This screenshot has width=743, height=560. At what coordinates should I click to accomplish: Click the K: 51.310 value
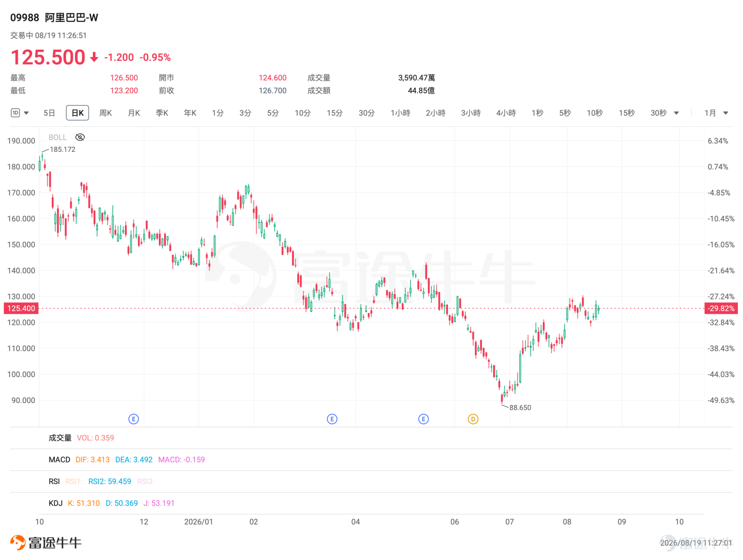(x=84, y=503)
